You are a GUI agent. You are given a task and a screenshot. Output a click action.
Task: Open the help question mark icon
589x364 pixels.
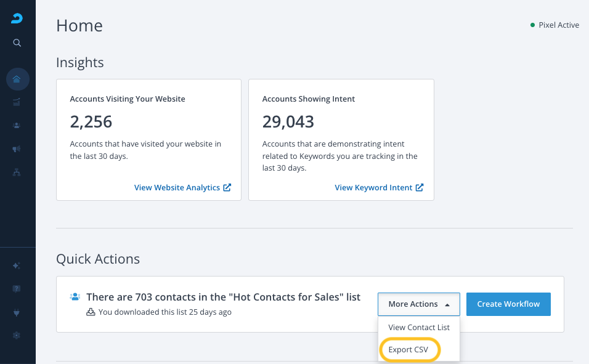(17, 289)
